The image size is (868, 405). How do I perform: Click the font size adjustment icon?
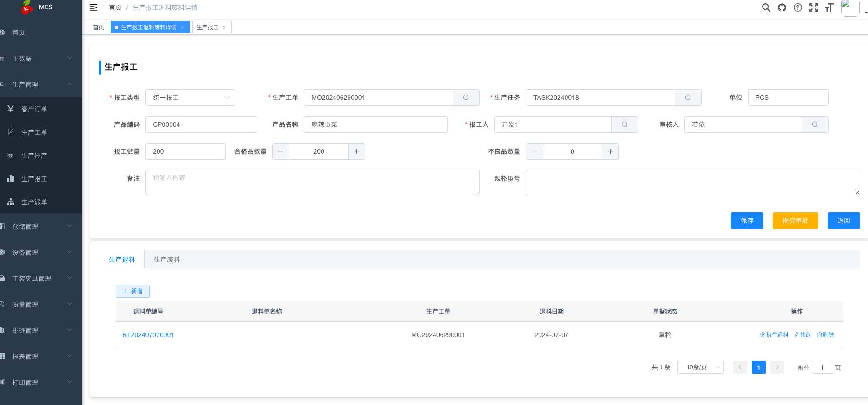pyautogui.click(x=829, y=7)
